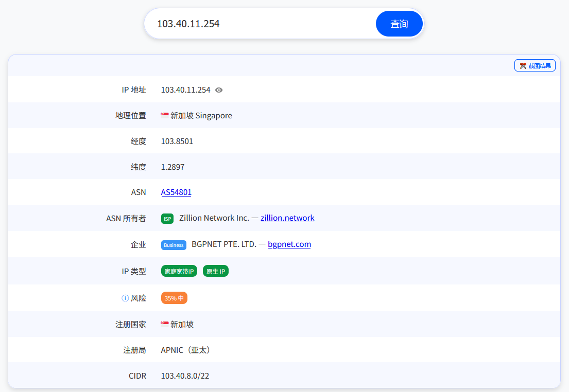Screen dimensions: 569x392
Task: Select the 经度 row label
Action: [x=139, y=141]
